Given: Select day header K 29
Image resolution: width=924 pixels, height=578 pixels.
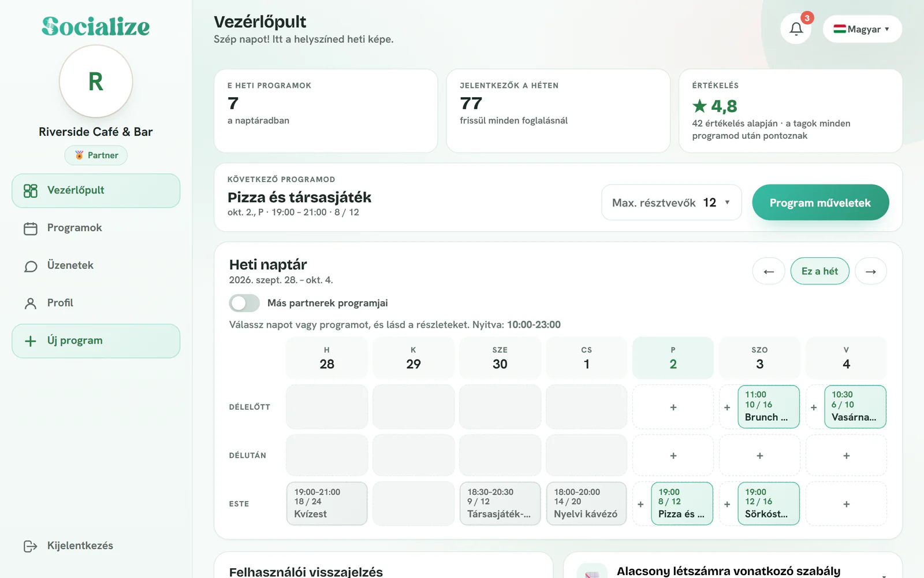Looking at the screenshot, I should coord(413,358).
